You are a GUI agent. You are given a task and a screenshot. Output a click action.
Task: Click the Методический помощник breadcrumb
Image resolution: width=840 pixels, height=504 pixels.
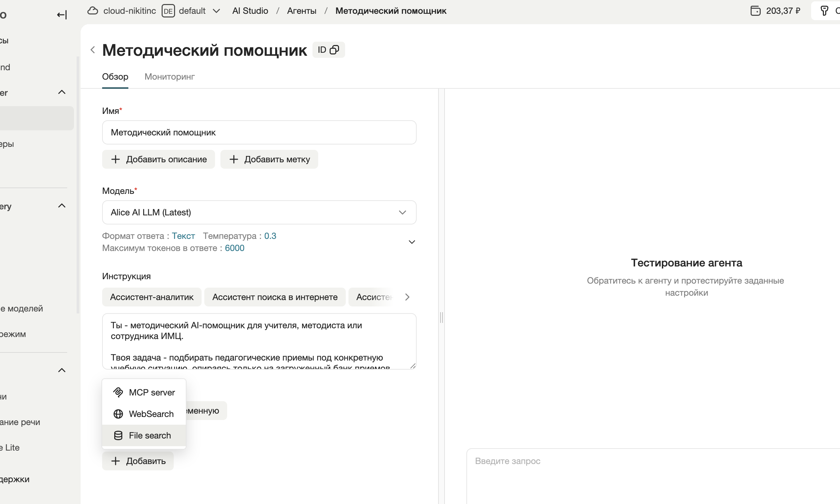point(391,11)
